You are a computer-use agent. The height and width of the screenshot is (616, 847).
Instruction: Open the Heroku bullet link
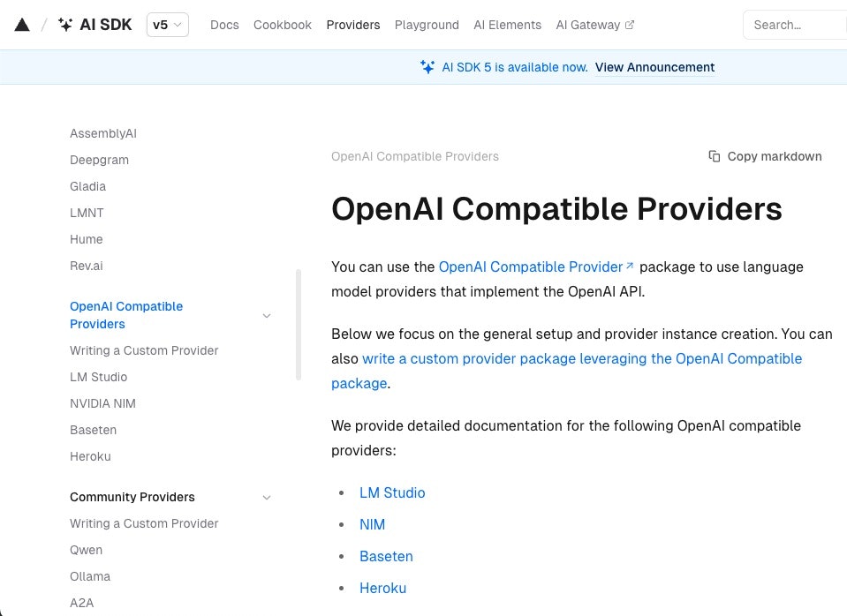383,588
